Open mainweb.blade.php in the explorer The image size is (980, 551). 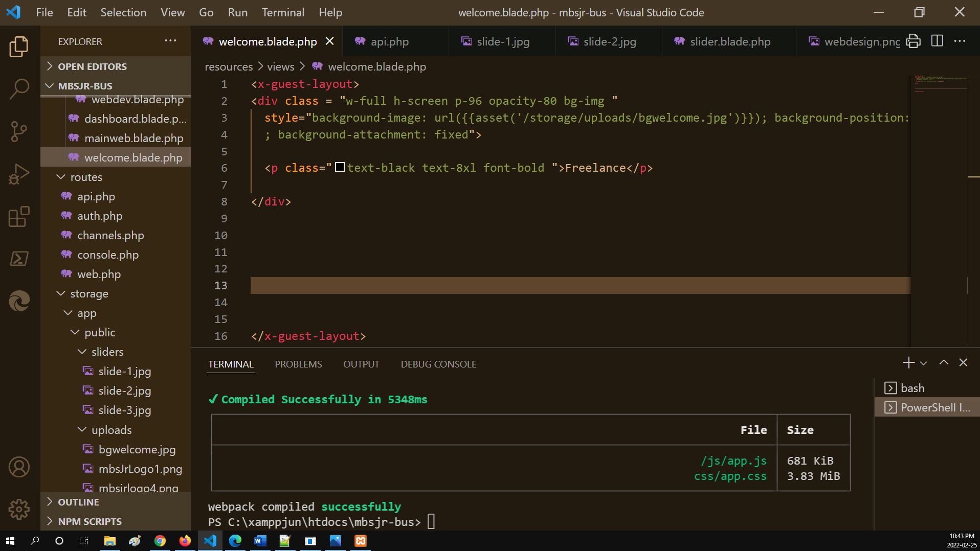pos(116,138)
